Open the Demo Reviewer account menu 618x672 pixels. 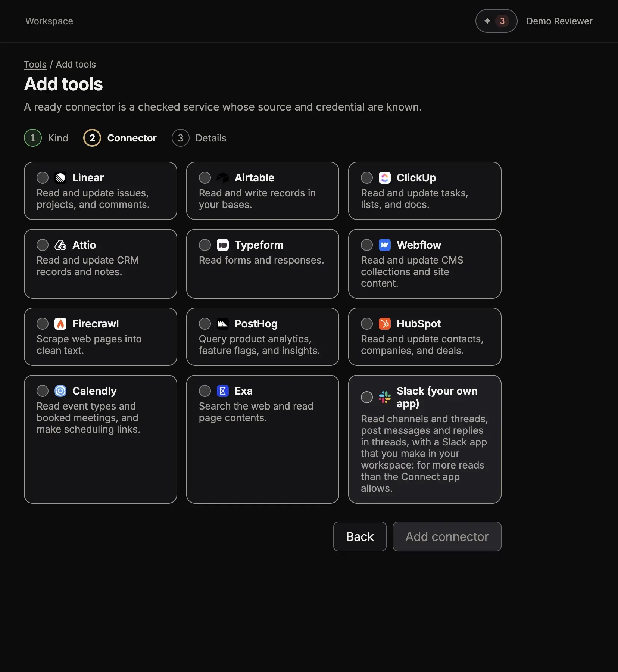coord(559,21)
